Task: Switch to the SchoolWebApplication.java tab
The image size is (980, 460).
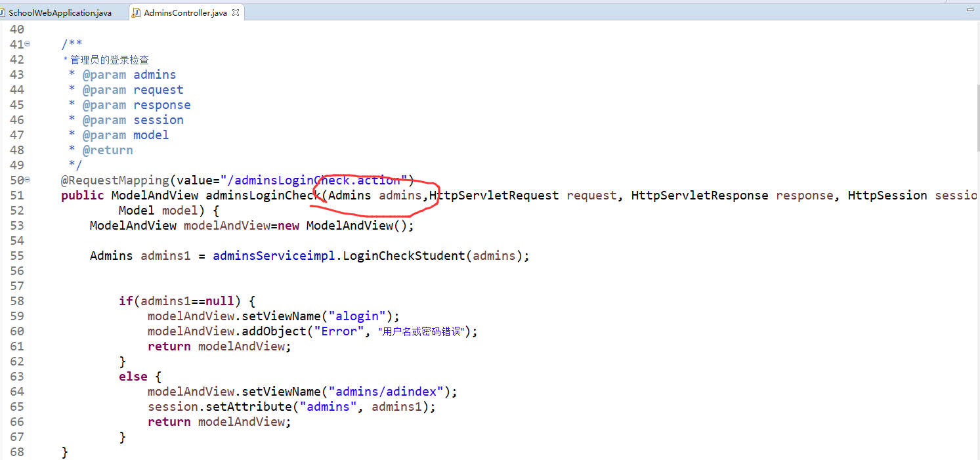Action: pos(60,12)
